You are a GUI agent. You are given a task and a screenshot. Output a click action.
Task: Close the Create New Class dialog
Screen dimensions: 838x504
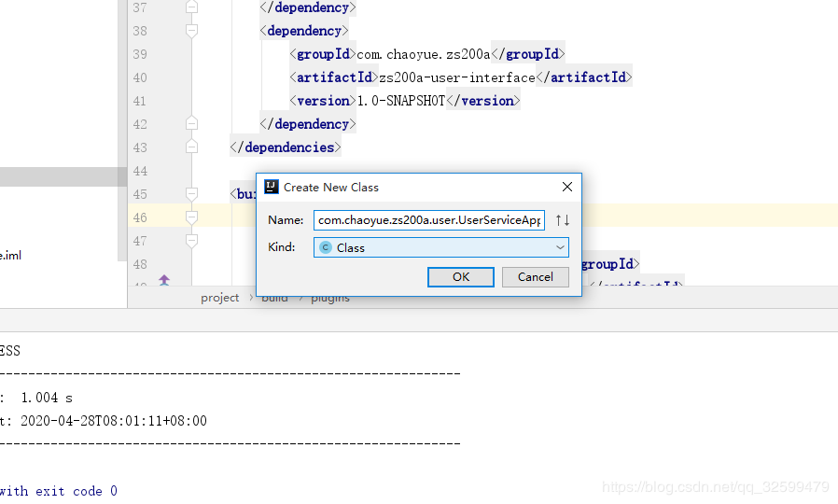567,187
